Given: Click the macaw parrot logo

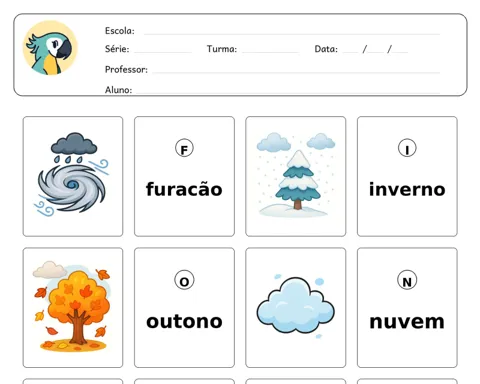Looking at the screenshot, I should [x=50, y=48].
